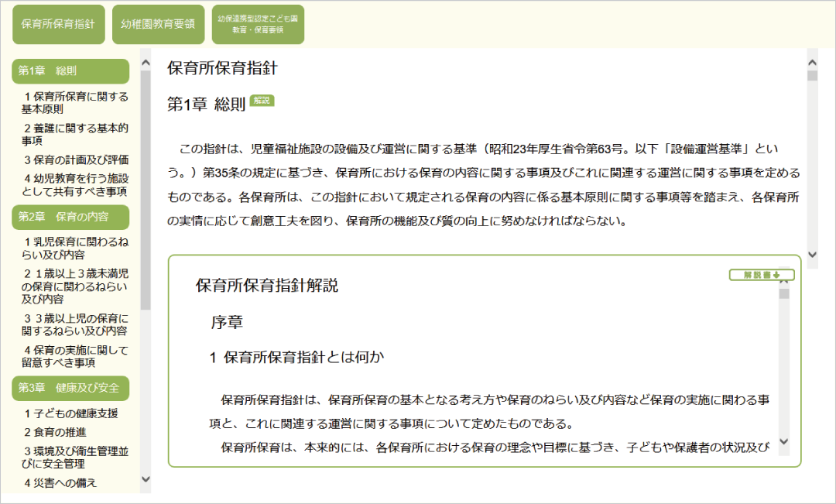836x504 pixels.
Task: Click main text pane scrollbar thumb
Action: click(813, 76)
